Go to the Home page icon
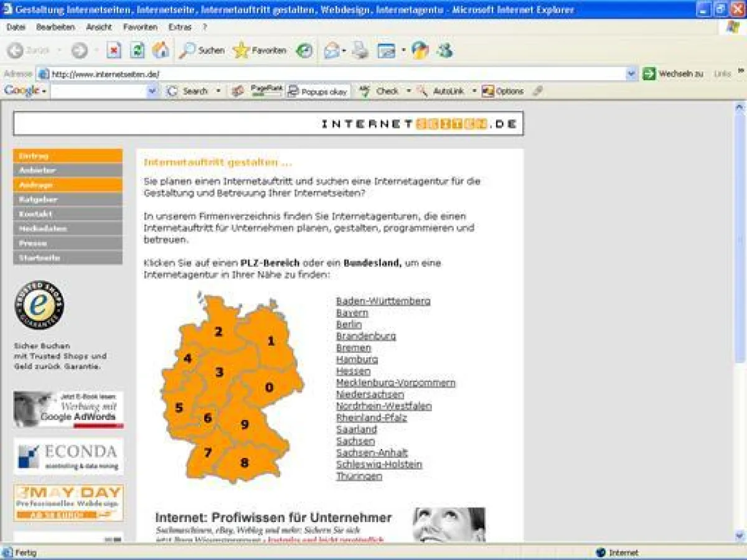The image size is (747, 560). [x=161, y=50]
